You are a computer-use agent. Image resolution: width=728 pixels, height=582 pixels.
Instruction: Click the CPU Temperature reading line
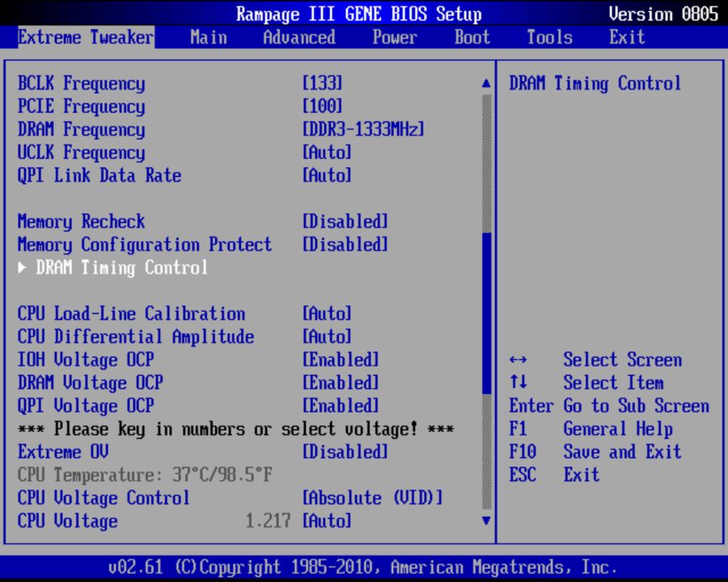(x=145, y=475)
